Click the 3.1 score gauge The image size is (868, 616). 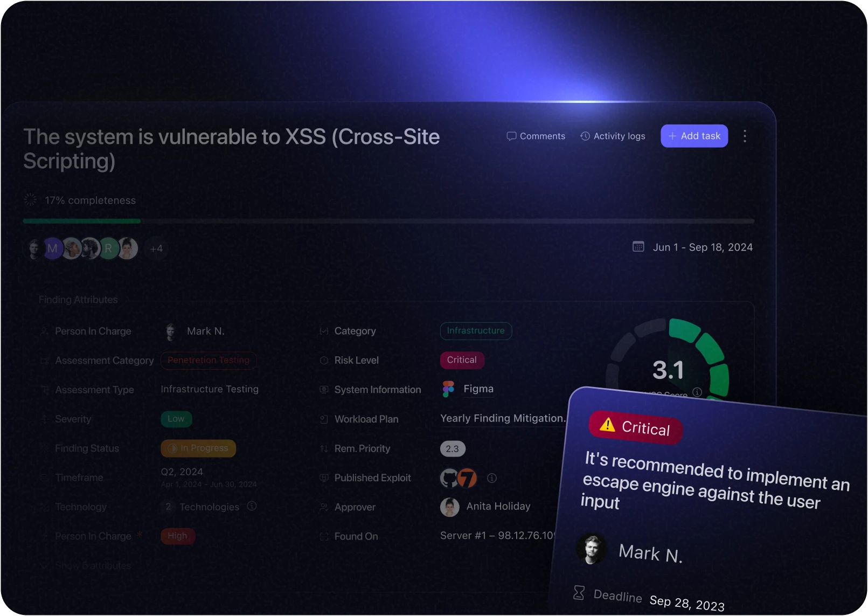click(668, 370)
